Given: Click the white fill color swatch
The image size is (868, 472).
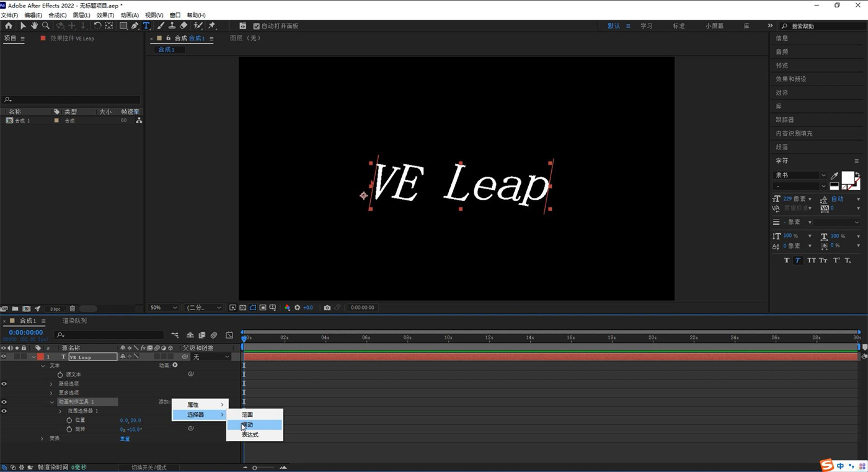Looking at the screenshot, I should pos(848,177).
